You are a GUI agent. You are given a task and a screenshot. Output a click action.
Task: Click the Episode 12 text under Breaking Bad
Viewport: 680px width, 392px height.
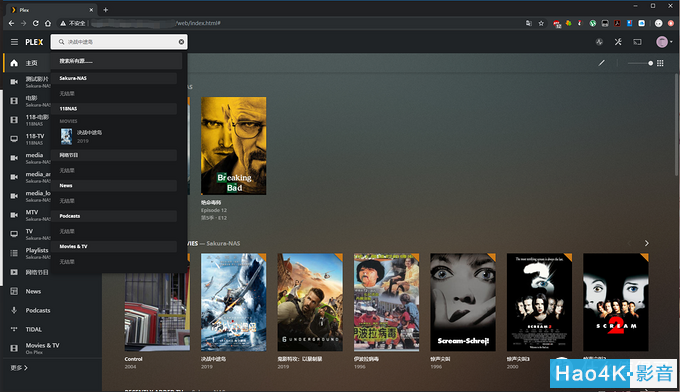point(213,210)
